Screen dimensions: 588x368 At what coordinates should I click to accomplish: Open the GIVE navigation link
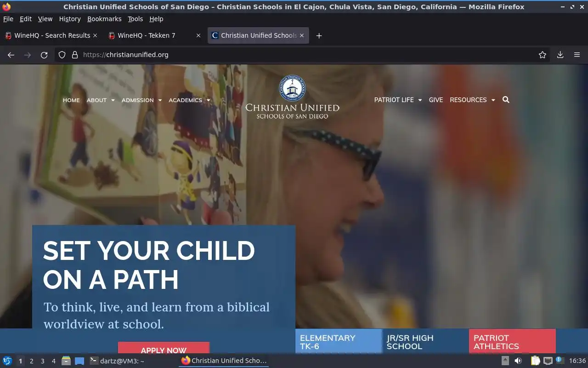tap(436, 100)
